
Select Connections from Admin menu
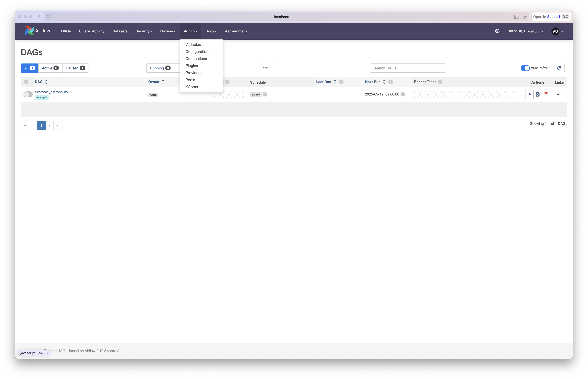196,59
